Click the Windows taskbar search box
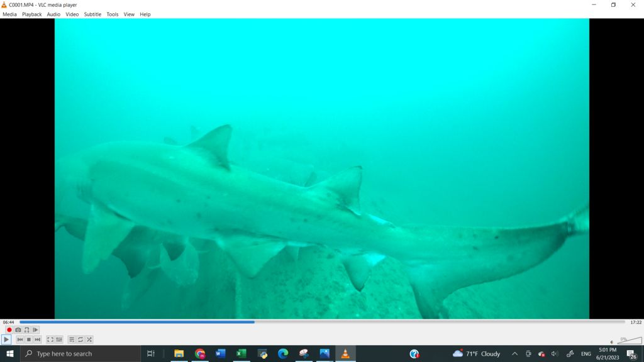 pyautogui.click(x=80, y=354)
